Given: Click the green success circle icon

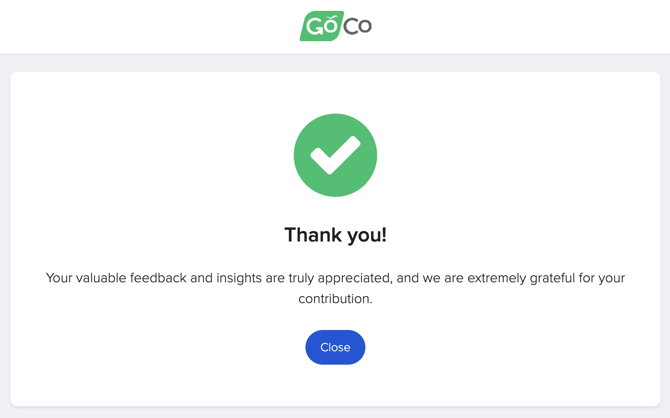Looking at the screenshot, I should [335, 155].
